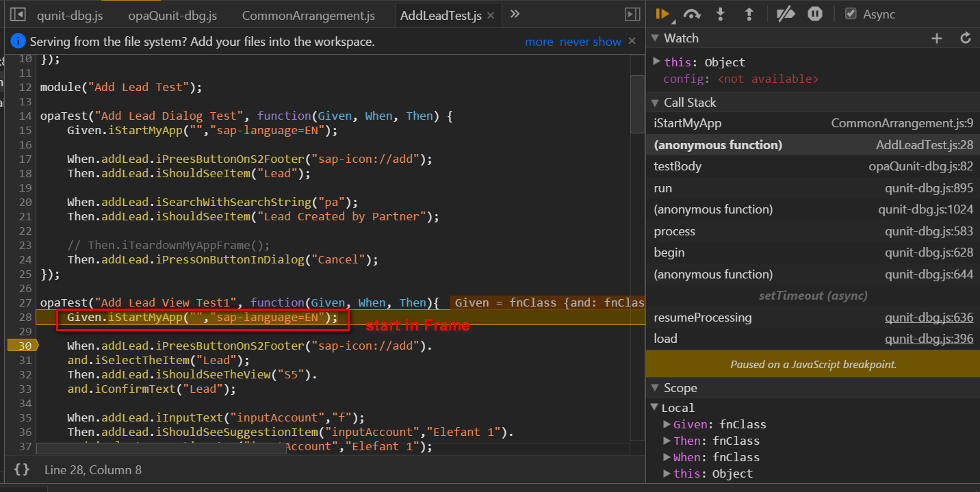Set a breakpoint on line 17
Viewport: 980px width, 492px height.
click(x=25, y=159)
